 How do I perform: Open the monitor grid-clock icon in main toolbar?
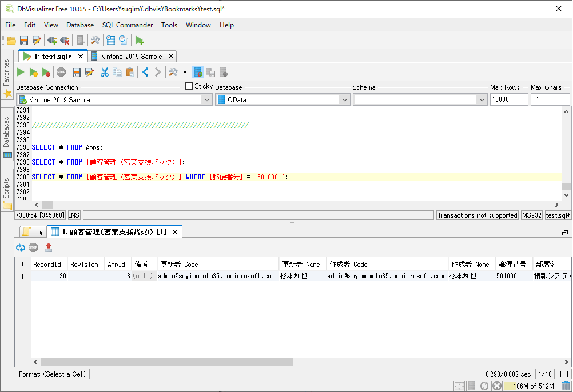[x=111, y=40]
